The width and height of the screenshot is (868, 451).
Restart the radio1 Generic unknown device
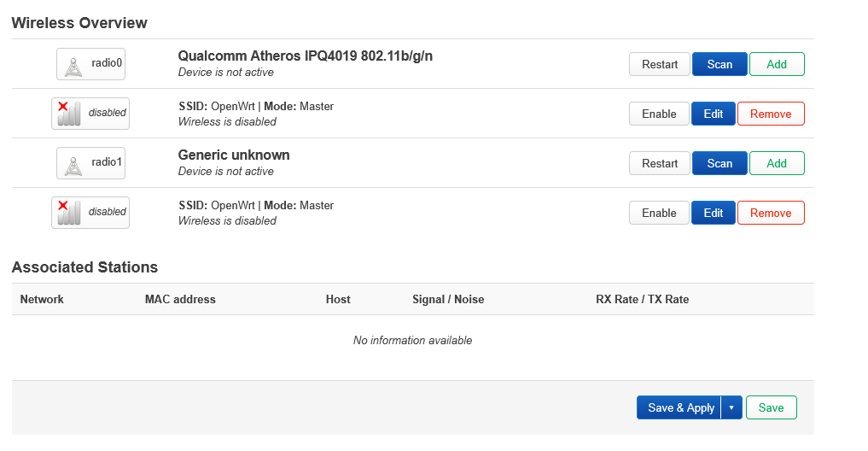pyautogui.click(x=659, y=163)
